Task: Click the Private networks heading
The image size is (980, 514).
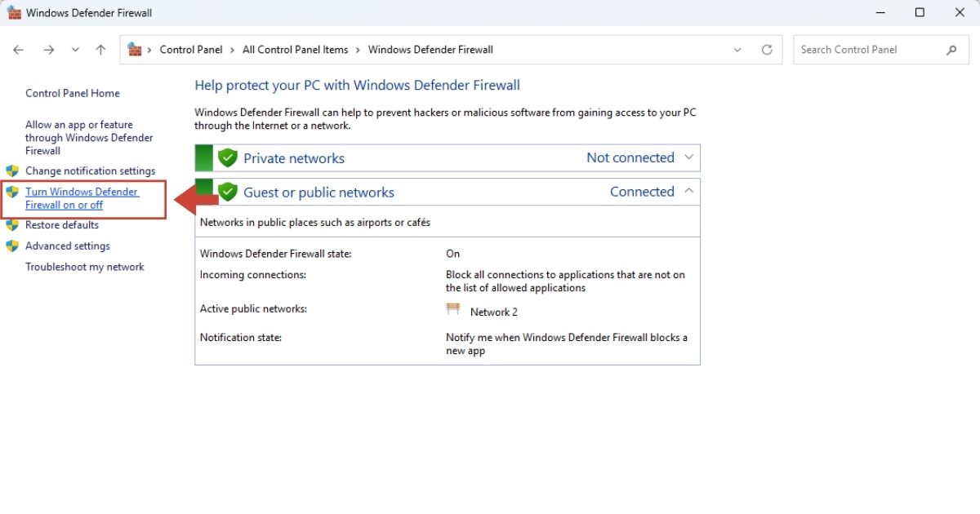Action: [294, 158]
